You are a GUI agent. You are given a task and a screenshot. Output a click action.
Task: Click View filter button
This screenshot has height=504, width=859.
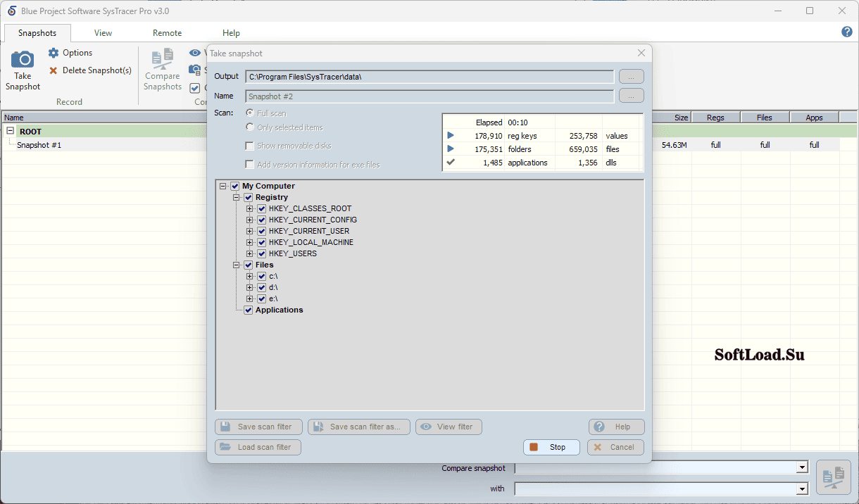449,427
